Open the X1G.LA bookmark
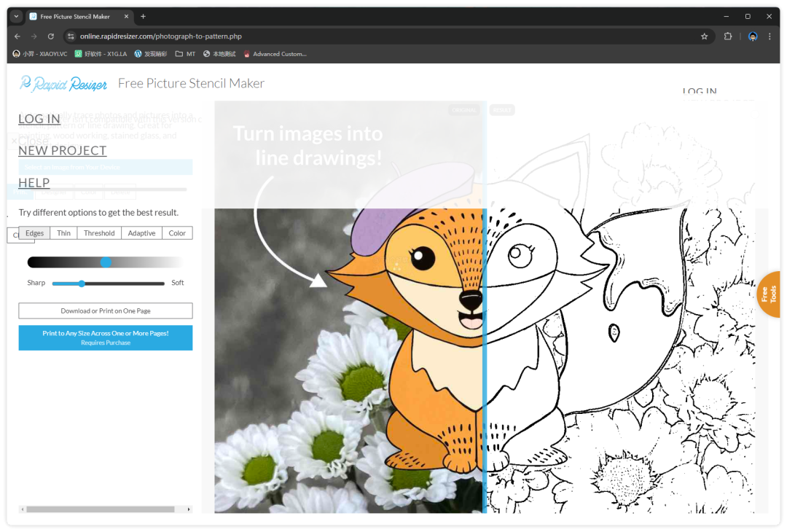This screenshot has width=787, height=532. click(101, 54)
